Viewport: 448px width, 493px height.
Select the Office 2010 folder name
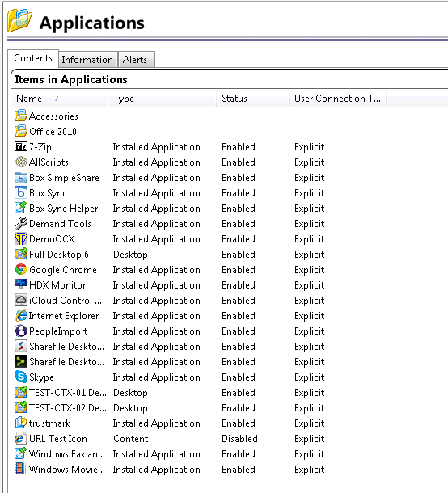pos(53,132)
